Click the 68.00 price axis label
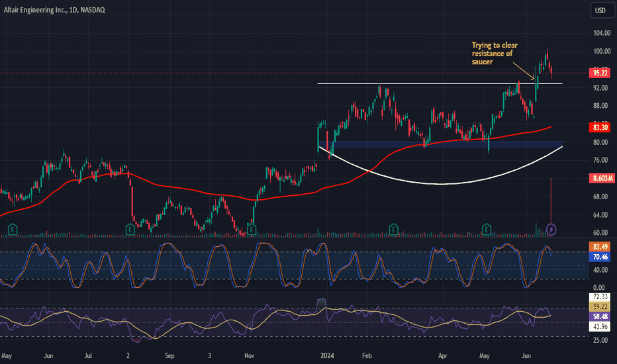This screenshot has height=364, width=617. pos(600,197)
